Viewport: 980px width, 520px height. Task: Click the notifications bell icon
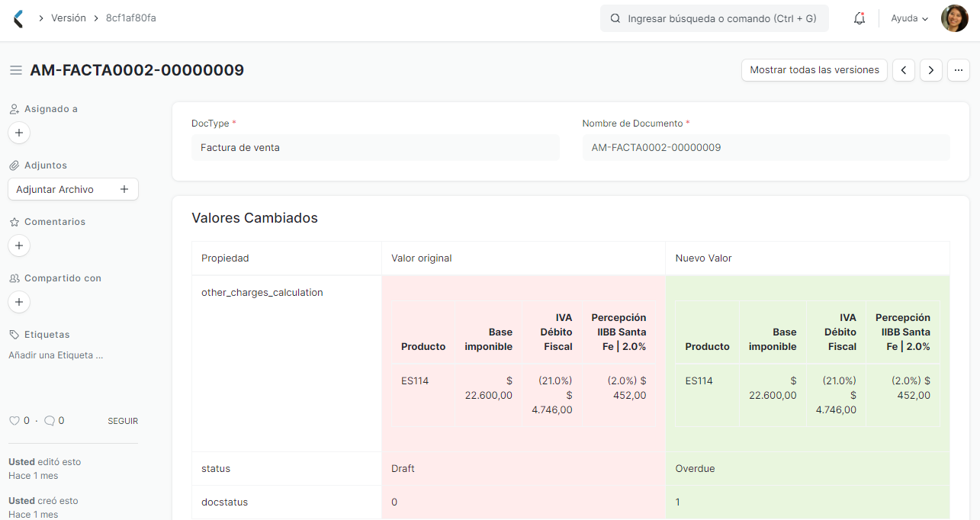[860, 18]
